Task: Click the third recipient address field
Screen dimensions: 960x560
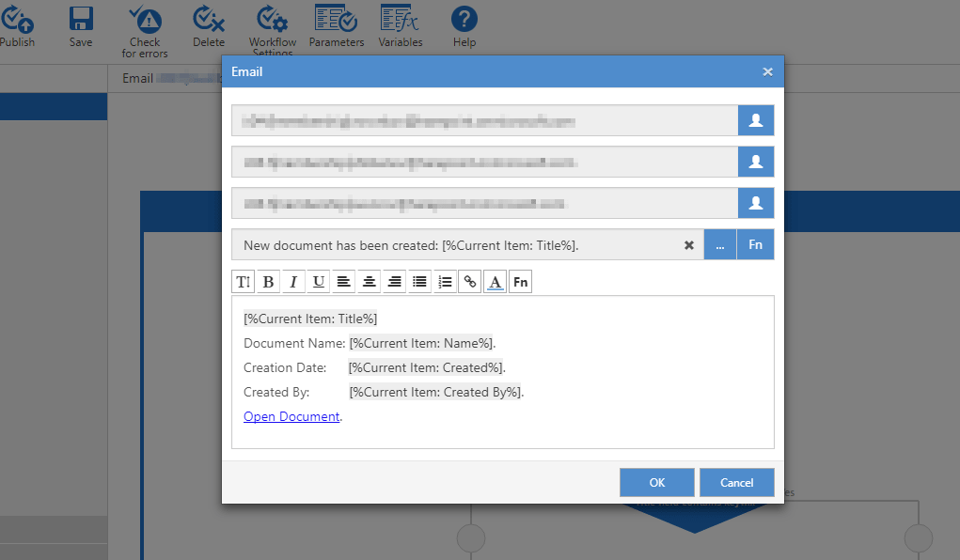Action: (x=484, y=203)
